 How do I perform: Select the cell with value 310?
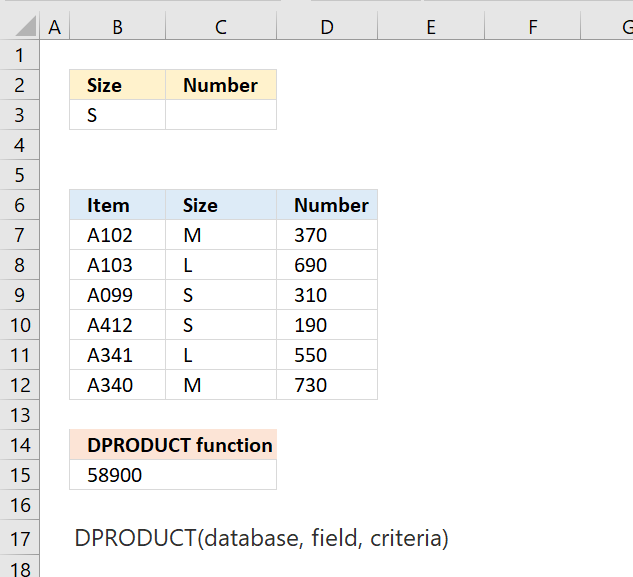pos(327,295)
